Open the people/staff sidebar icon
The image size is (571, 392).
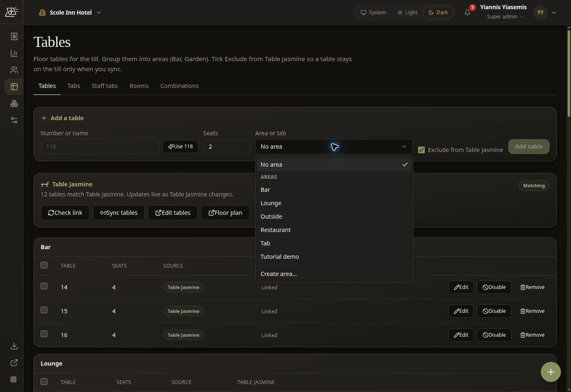(14, 70)
